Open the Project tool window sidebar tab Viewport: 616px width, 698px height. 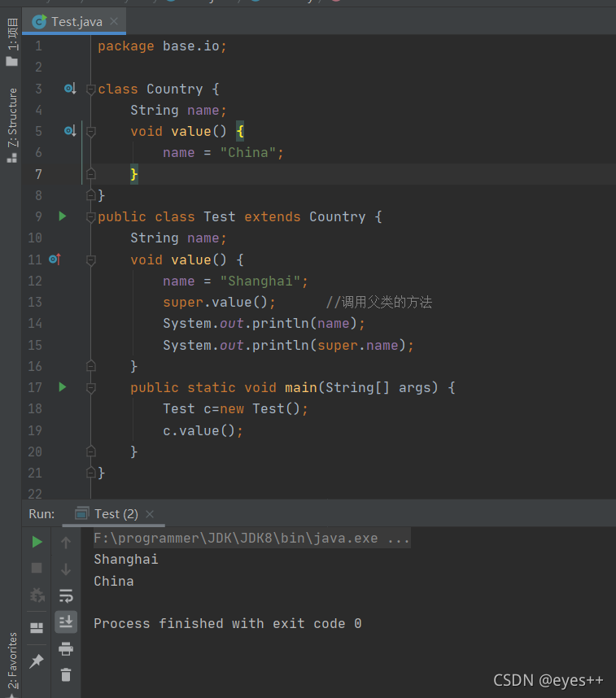(x=12, y=42)
